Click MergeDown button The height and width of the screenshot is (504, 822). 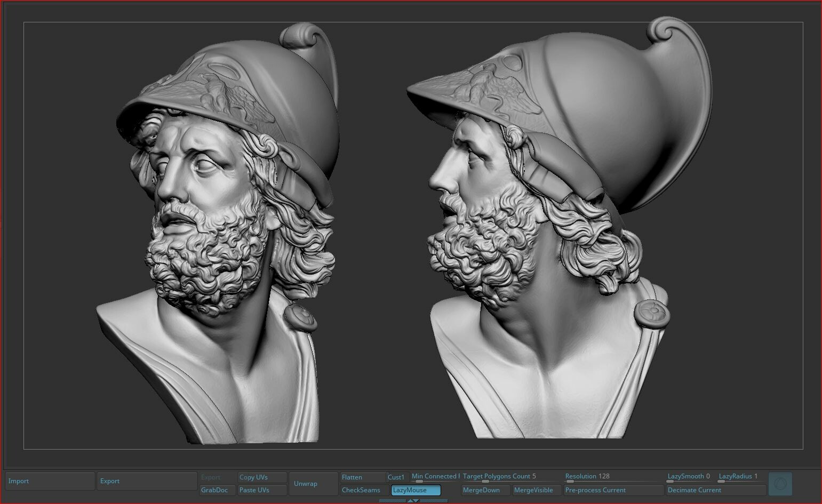tap(485, 490)
